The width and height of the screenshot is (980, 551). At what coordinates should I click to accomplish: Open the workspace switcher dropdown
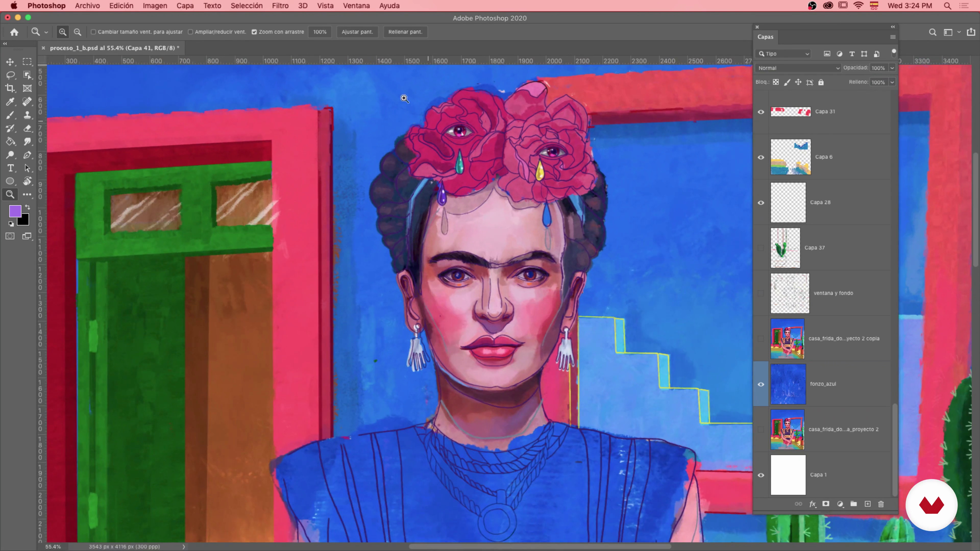pyautogui.click(x=951, y=32)
